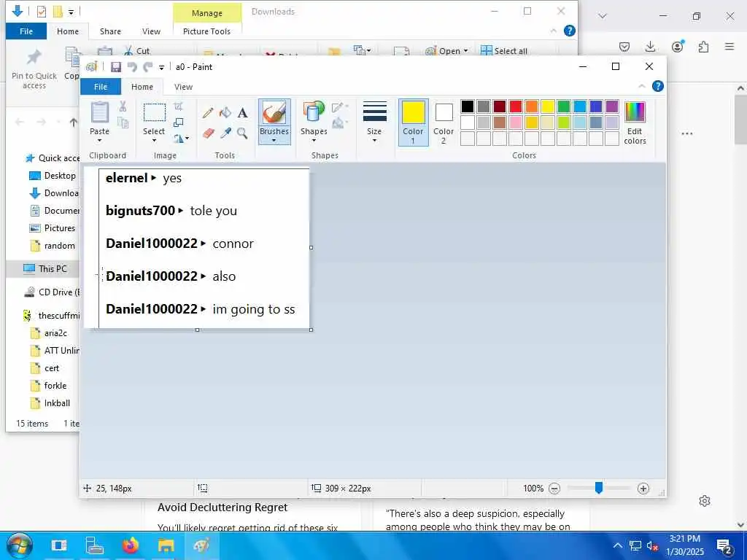
Task: Open the Paint File menu
Action: pos(101,87)
